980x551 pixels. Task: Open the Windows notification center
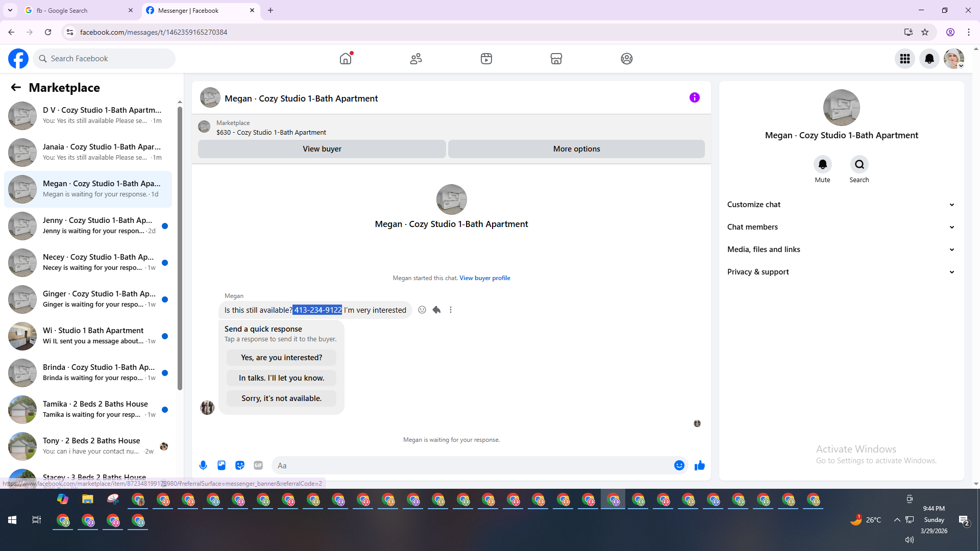click(x=964, y=520)
